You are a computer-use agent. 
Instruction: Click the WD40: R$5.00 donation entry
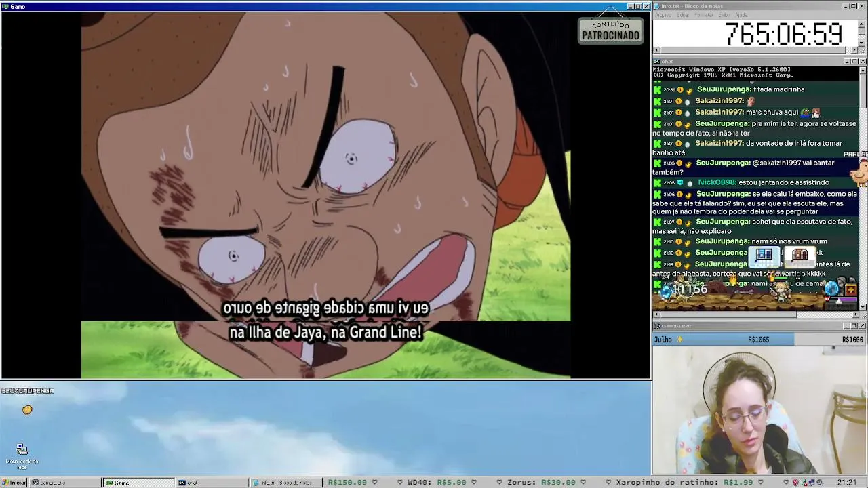[x=436, y=483]
